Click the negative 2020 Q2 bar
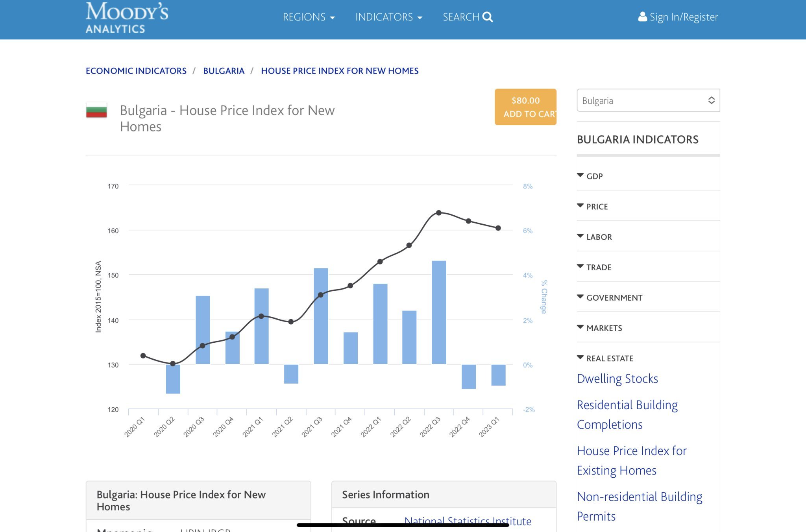 click(x=173, y=380)
